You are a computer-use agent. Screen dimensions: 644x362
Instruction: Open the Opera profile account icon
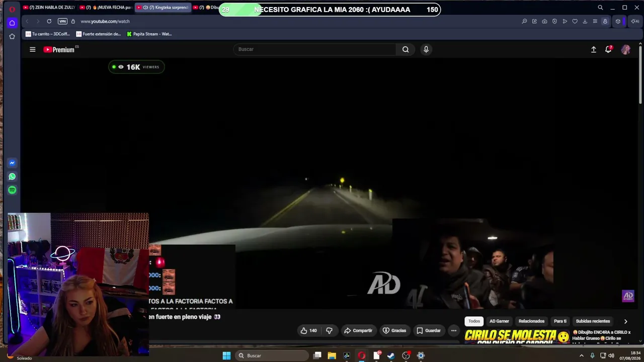(605, 21)
